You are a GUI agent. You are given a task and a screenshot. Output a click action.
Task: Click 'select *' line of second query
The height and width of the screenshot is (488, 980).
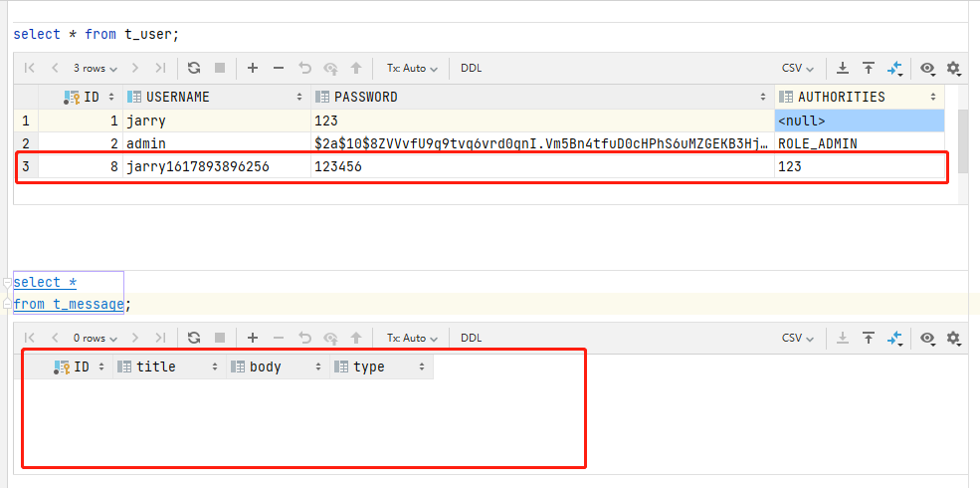tap(45, 282)
